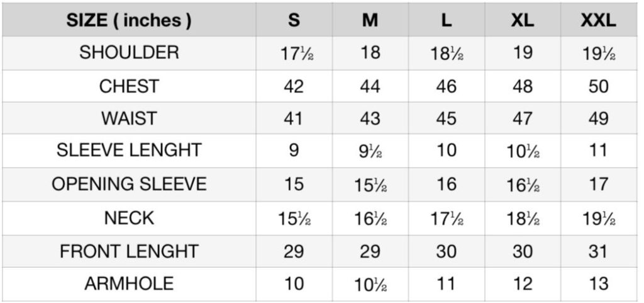Click the CHEST row label
Image resolution: width=644 pixels, height=303 pixels.
[129, 86]
